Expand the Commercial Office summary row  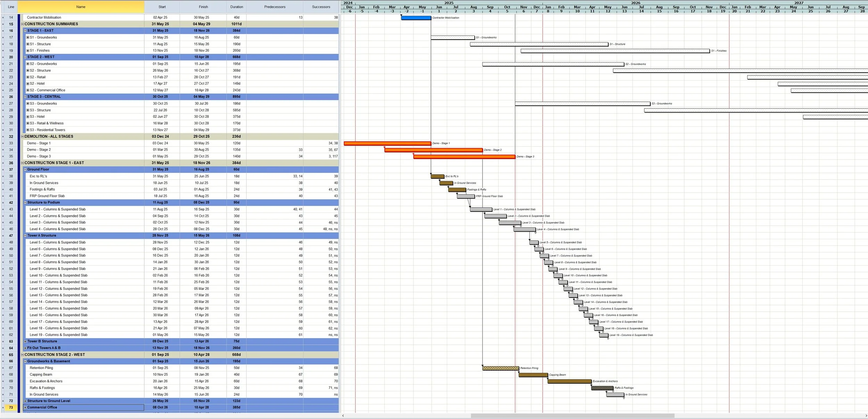(25, 408)
